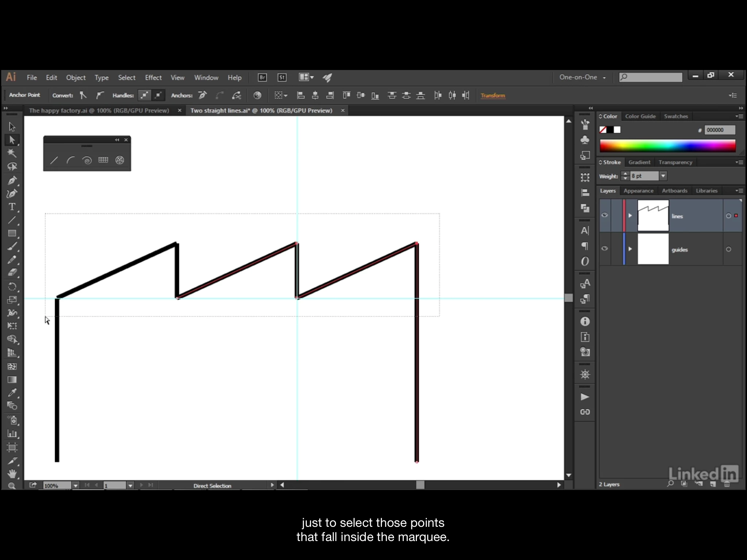The width and height of the screenshot is (747, 560).
Task: Pick the Eyedropper tool
Action: tap(12, 393)
